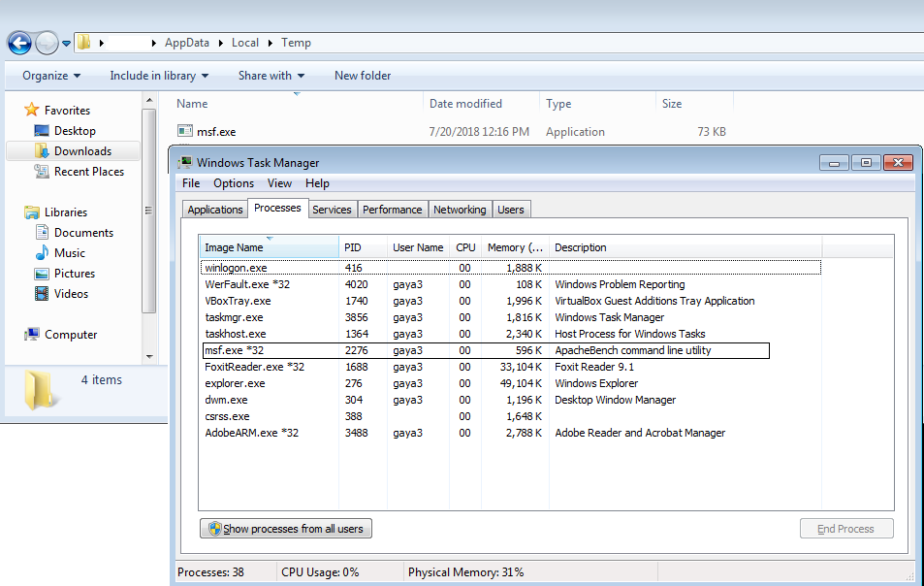This screenshot has height=586, width=924.
Task: Switch to the Networking tab
Action: coord(460,210)
